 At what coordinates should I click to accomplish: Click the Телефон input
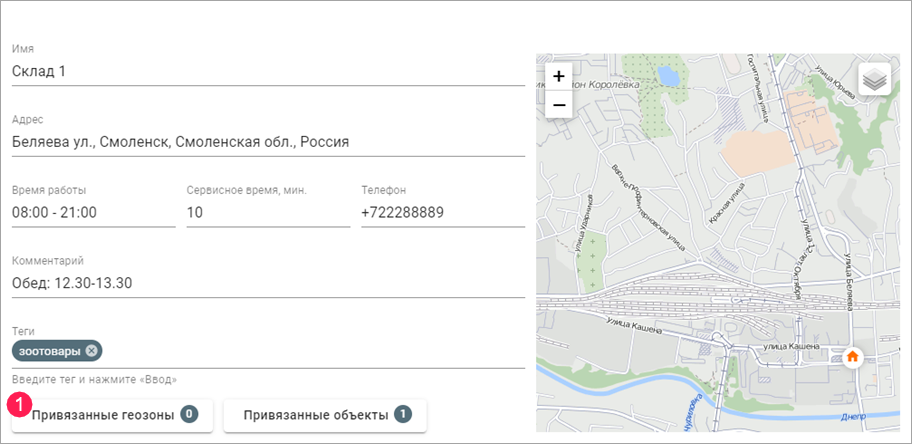point(442,213)
